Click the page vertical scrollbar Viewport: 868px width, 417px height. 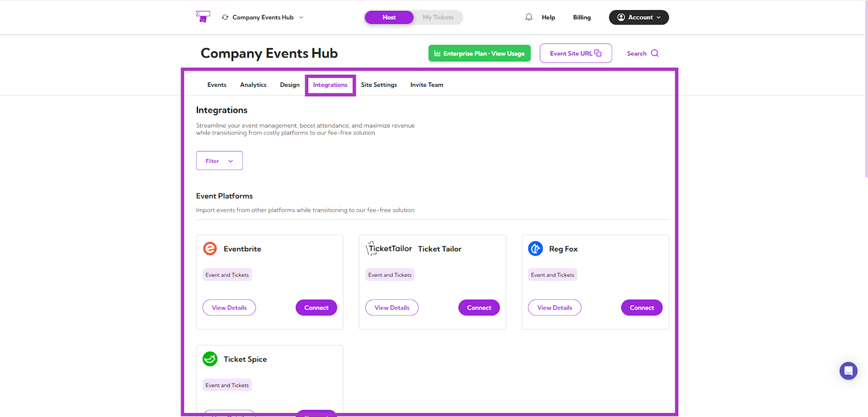(866, 90)
